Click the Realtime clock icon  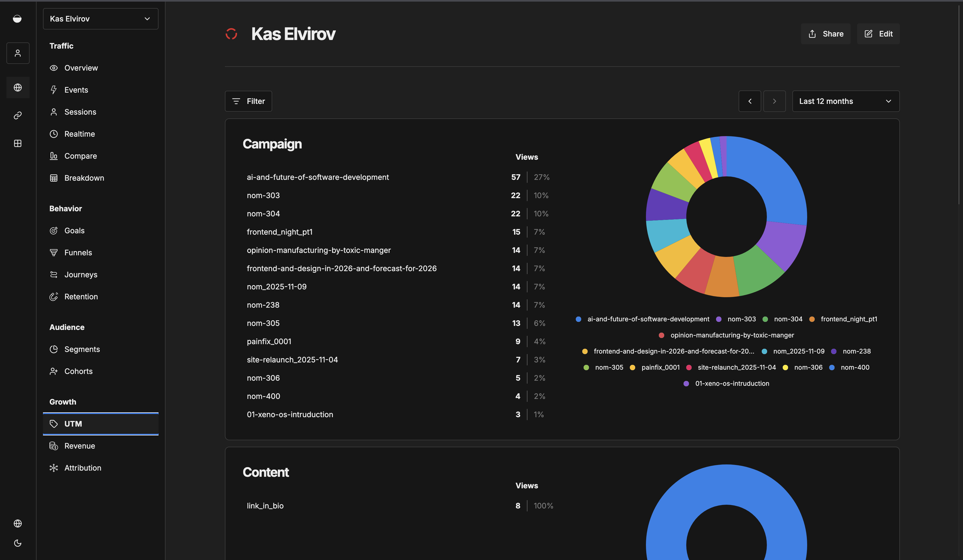point(54,134)
